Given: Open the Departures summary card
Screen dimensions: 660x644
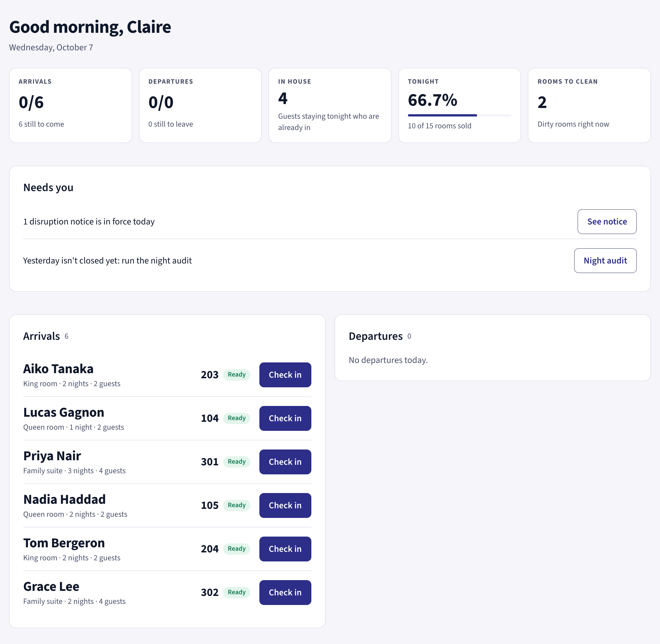Looking at the screenshot, I should point(200,105).
